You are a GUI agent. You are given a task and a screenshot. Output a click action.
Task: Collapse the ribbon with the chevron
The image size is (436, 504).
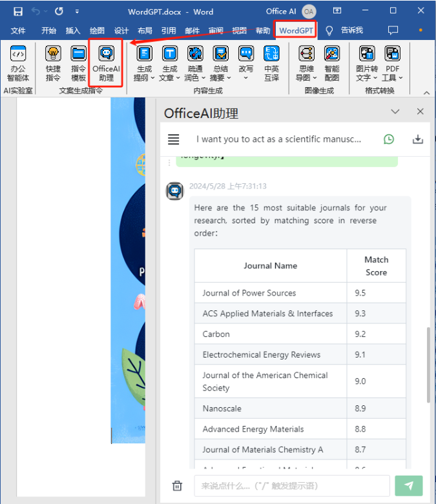tap(427, 93)
